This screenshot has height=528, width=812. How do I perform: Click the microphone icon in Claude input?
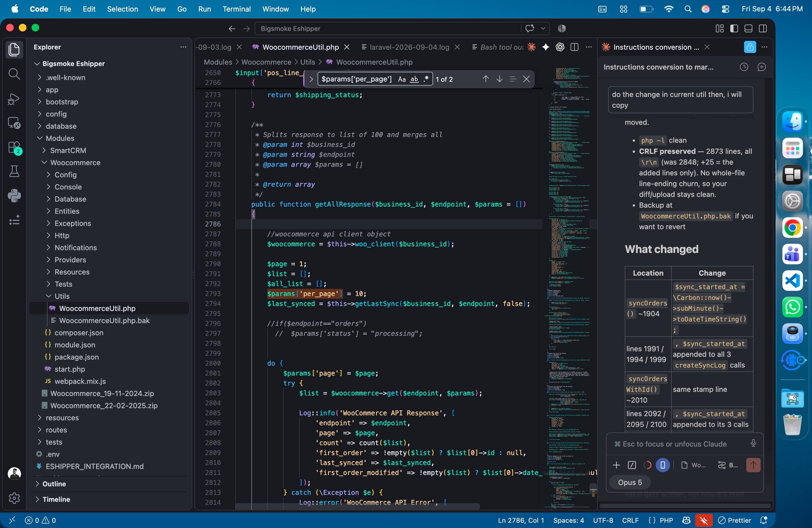(x=753, y=443)
